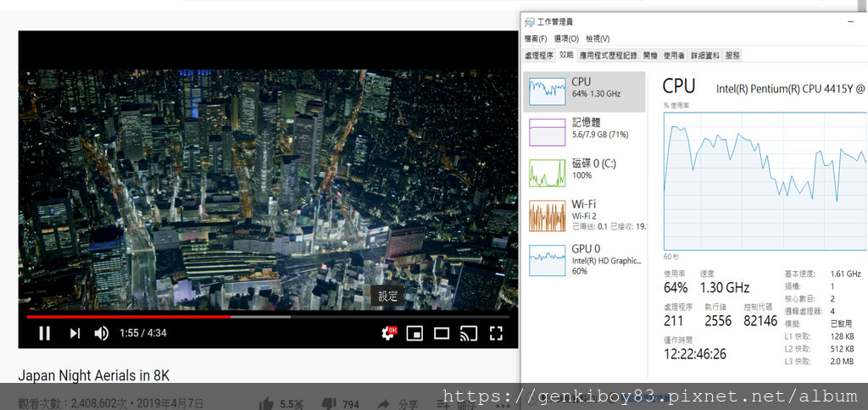Enable miniplayer mode icon

coord(415,333)
